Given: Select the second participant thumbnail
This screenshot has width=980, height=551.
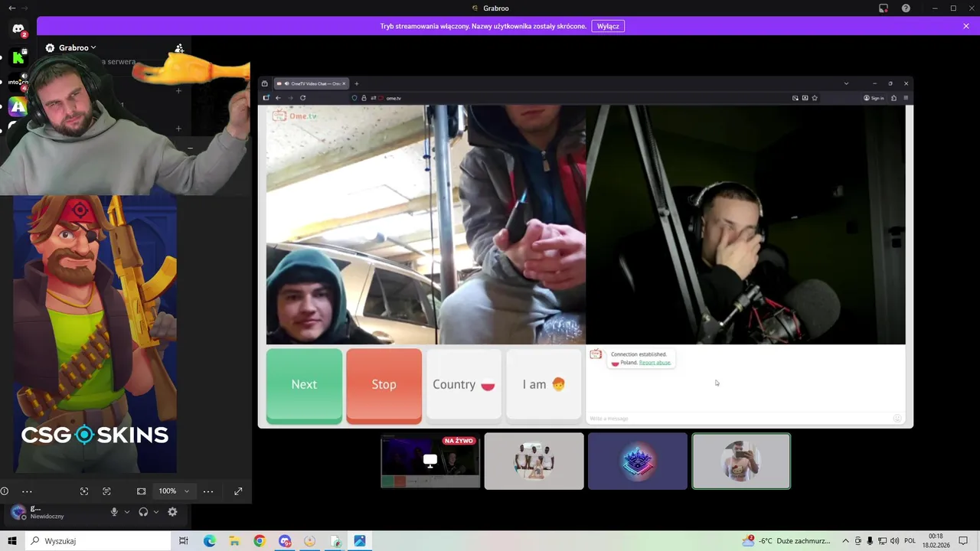Looking at the screenshot, I should click(534, 461).
